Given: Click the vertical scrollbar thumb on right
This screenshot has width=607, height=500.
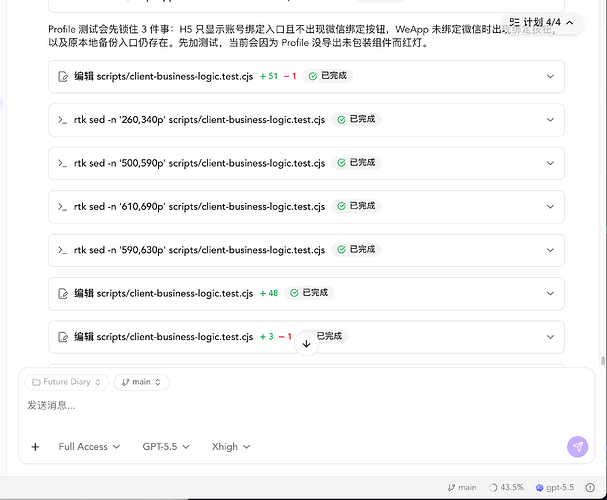Looking at the screenshot, I should coord(603,361).
